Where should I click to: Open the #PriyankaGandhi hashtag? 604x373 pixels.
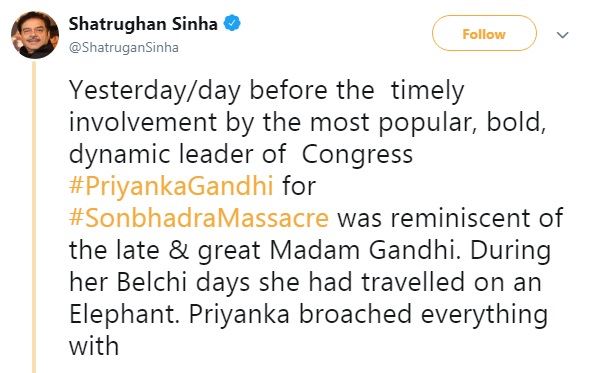pyautogui.click(x=171, y=185)
